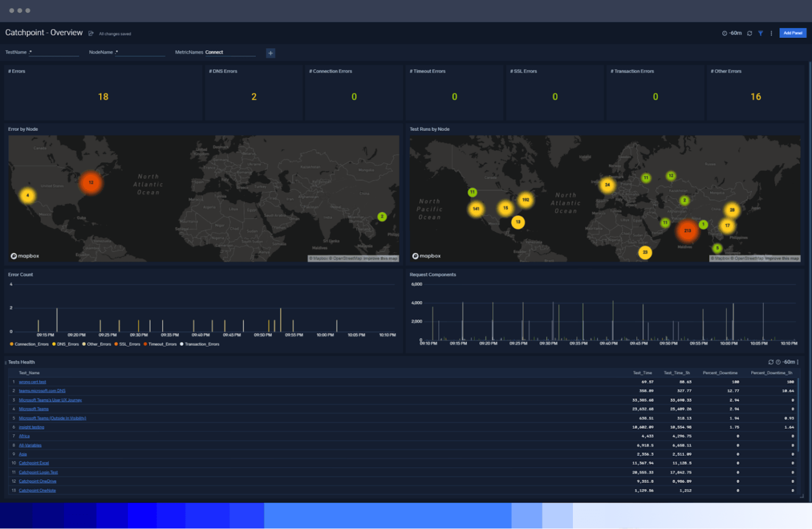Click the DNS_Errors color dot in legend
The height and width of the screenshot is (529, 812).
click(55, 344)
